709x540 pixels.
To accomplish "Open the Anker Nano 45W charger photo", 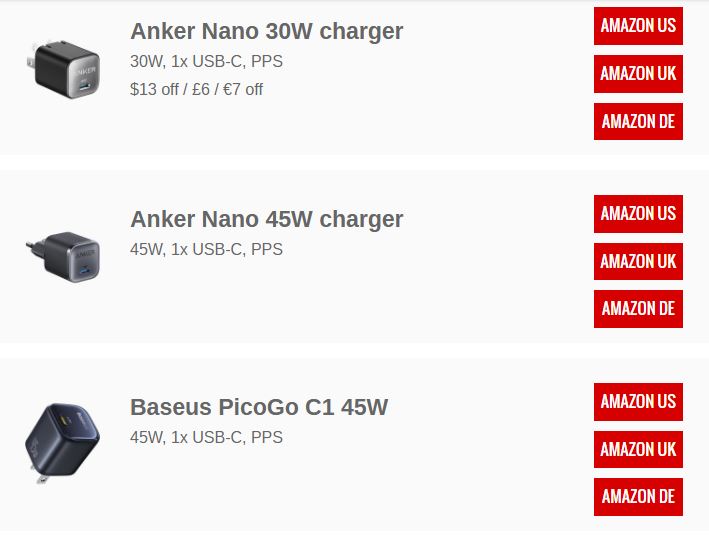I will [63, 258].
